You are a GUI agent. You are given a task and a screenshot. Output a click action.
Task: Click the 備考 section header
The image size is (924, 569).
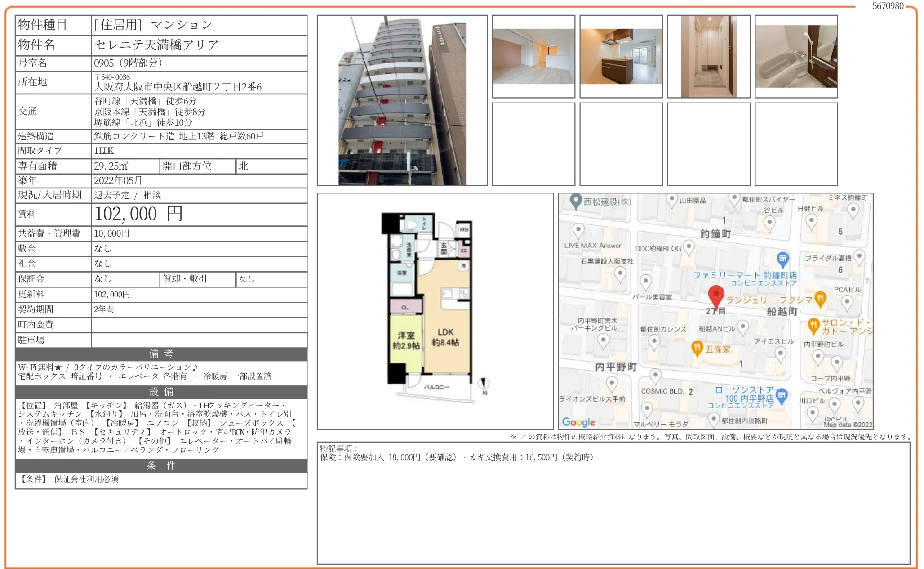pyautogui.click(x=161, y=354)
